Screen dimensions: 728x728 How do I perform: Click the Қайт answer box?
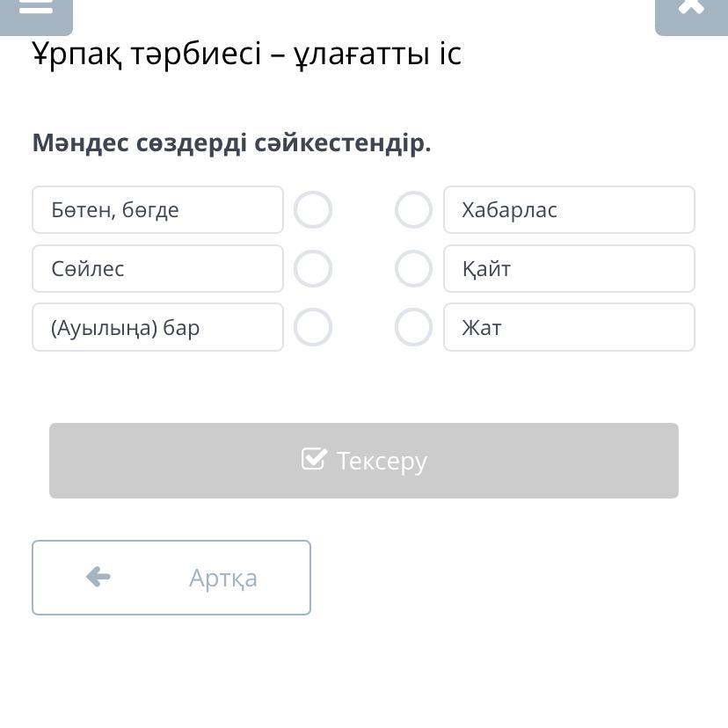coord(569,269)
